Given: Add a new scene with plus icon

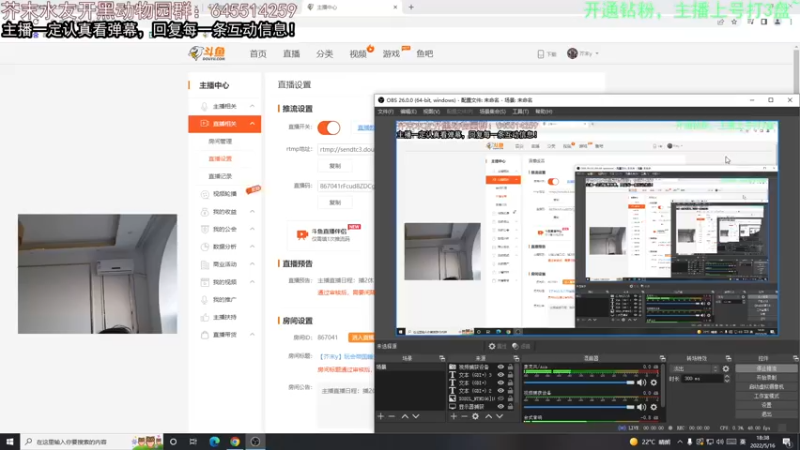Looking at the screenshot, I should coord(381,416).
